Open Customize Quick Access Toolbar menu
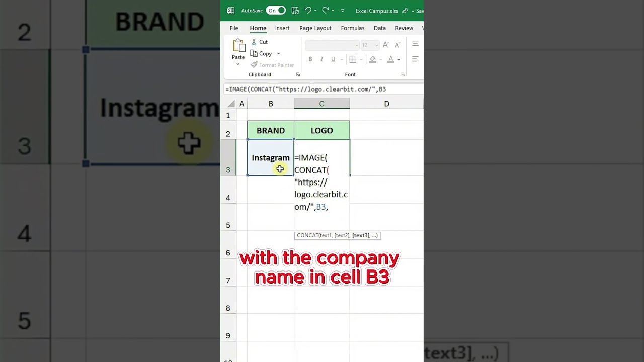 (x=343, y=11)
